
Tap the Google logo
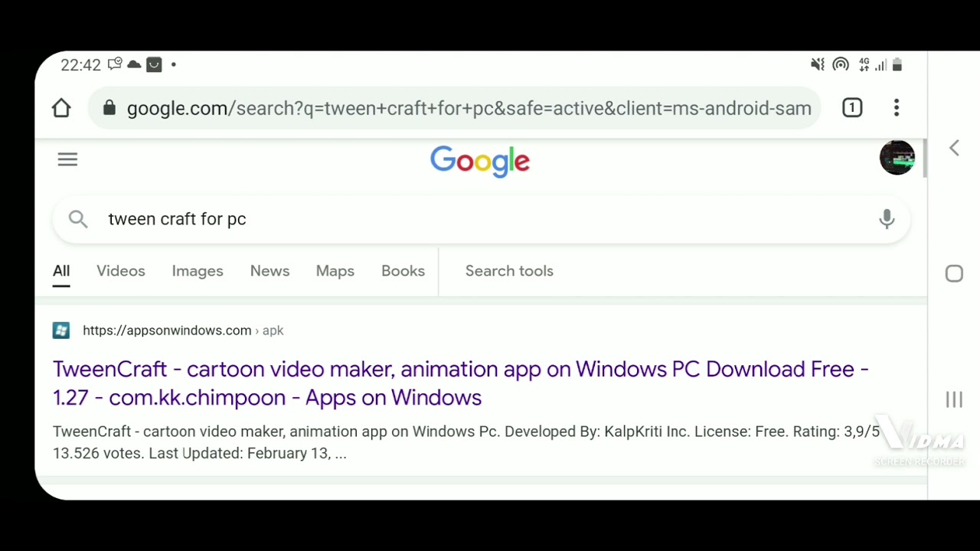480,161
